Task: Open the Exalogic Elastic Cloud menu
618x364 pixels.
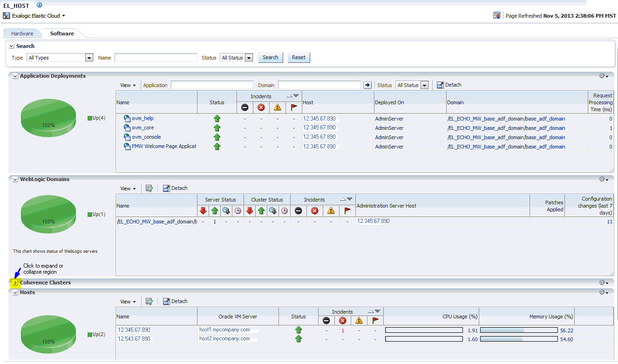Action: 36,16
